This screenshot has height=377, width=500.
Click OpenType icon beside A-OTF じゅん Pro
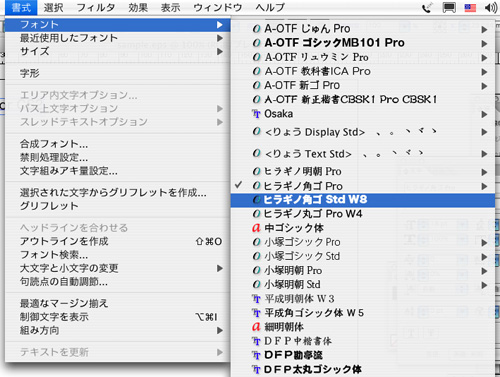[x=256, y=29]
